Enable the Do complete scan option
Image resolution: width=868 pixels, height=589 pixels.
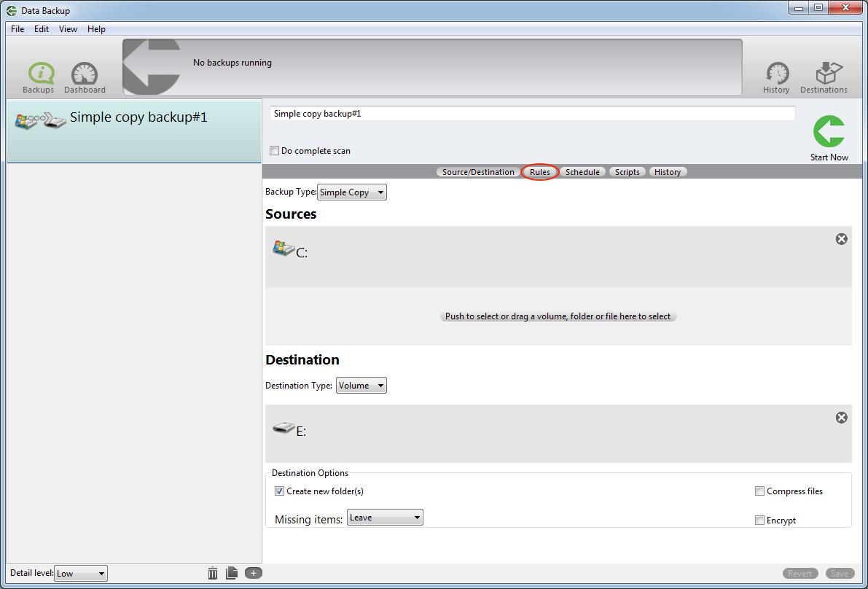pyautogui.click(x=275, y=150)
